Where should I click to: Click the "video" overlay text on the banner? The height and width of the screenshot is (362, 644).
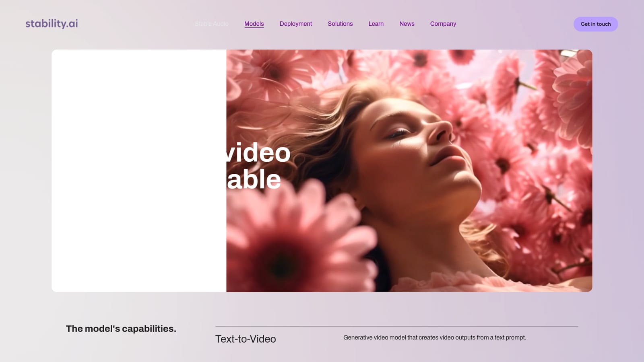coord(258,153)
